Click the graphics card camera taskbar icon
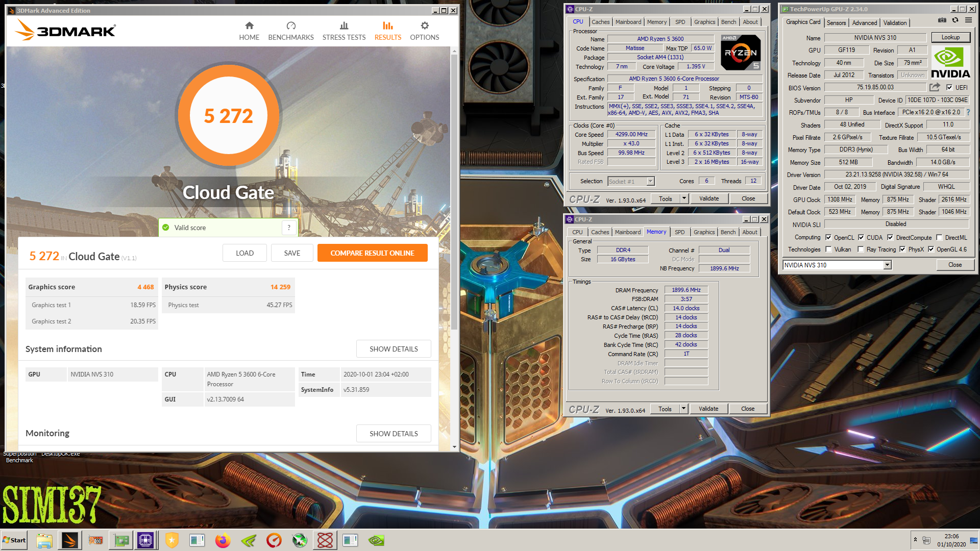Viewport: 980px width, 551px height. point(95,540)
